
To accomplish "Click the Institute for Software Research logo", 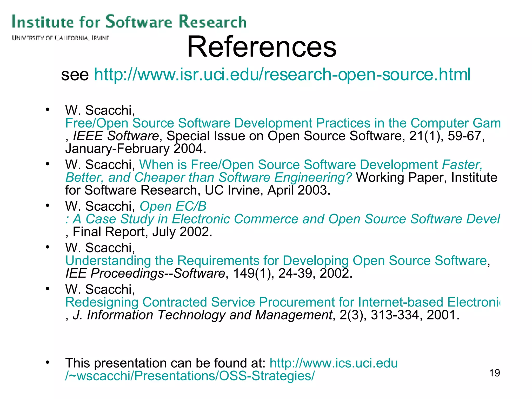I will [x=129, y=21].
